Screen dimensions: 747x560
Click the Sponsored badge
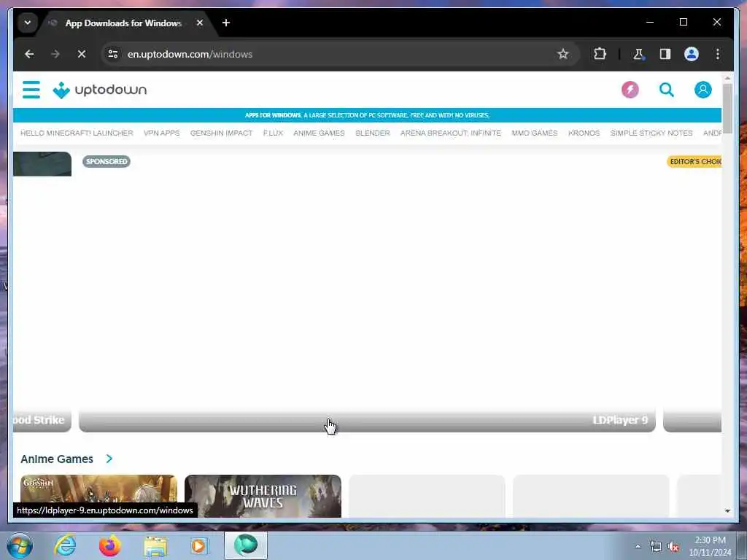tap(107, 161)
